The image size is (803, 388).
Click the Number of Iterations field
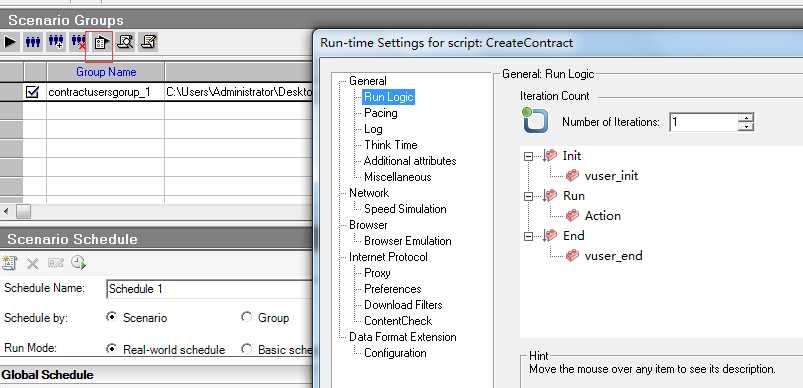click(x=704, y=122)
